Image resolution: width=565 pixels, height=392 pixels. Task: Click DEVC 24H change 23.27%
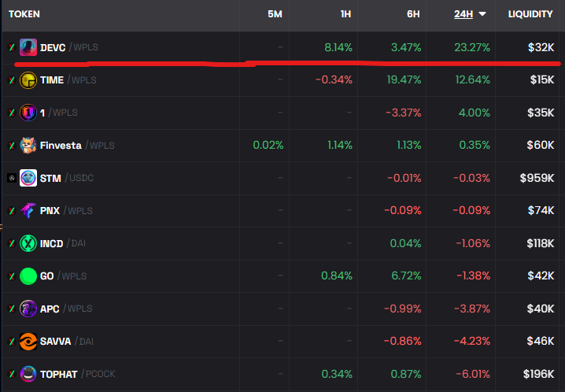472,47
